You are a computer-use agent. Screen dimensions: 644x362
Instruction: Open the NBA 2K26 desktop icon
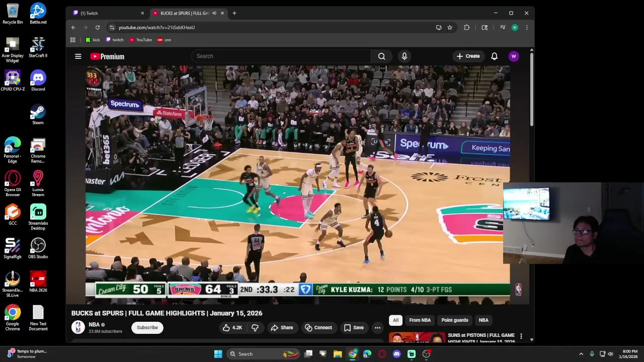[x=38, y=282]
